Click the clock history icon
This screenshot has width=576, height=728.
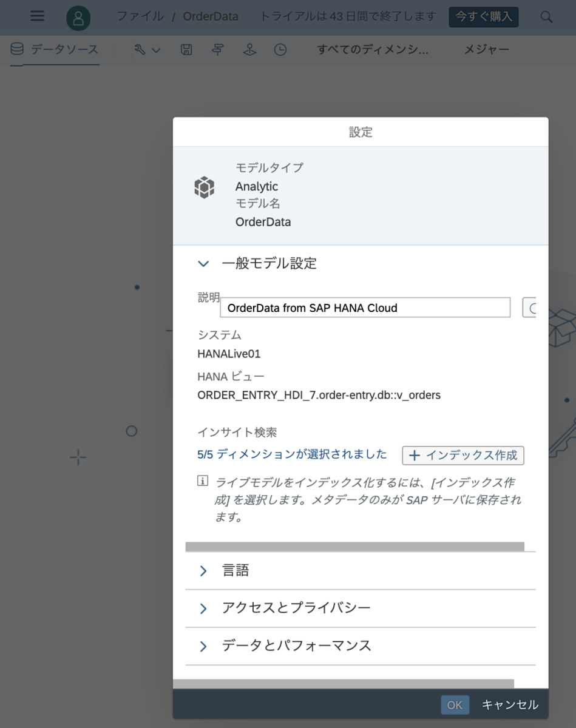[280, 50]
